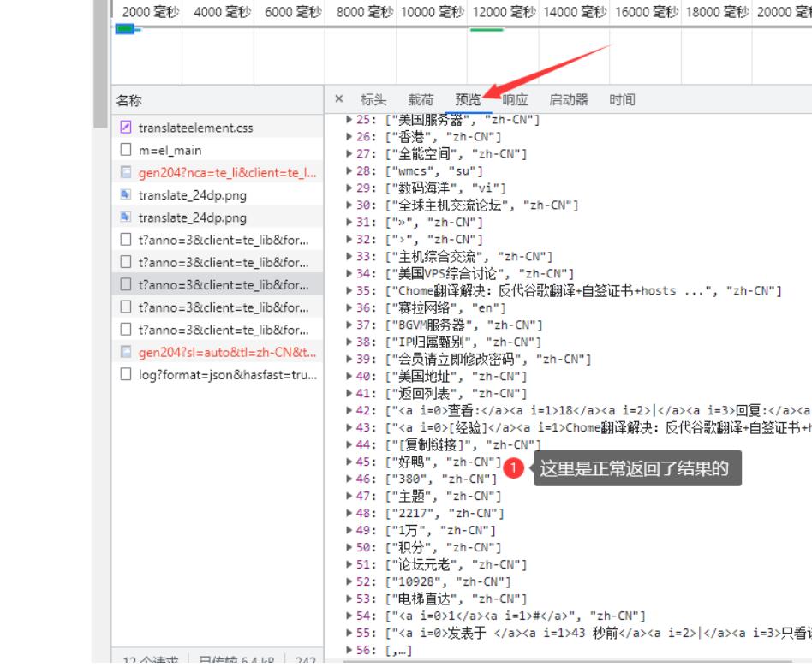Expand array entry 38 IP归属甄别
The image size is (812, 667).
(349, 342)
